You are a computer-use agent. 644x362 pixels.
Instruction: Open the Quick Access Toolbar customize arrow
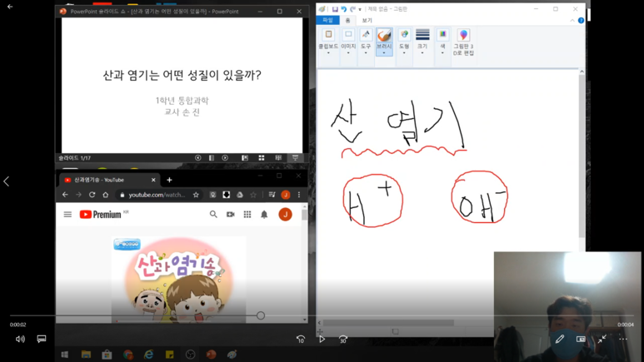360,9
